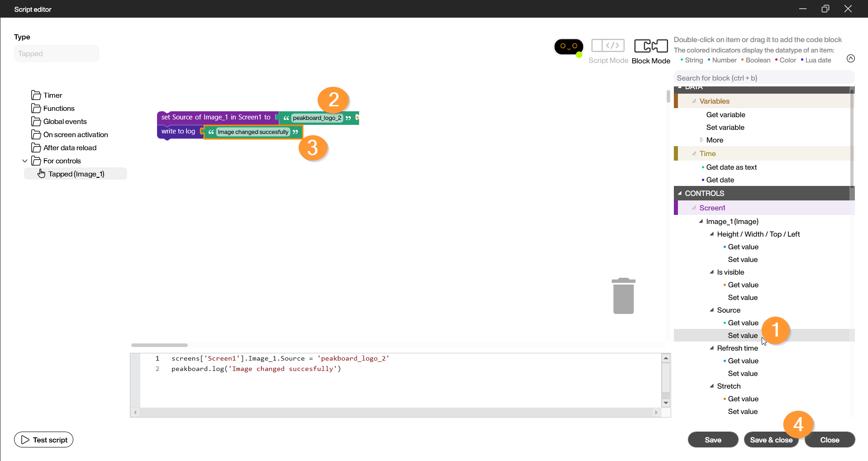
Task: Focus the Search for block field
Action: 763,78
